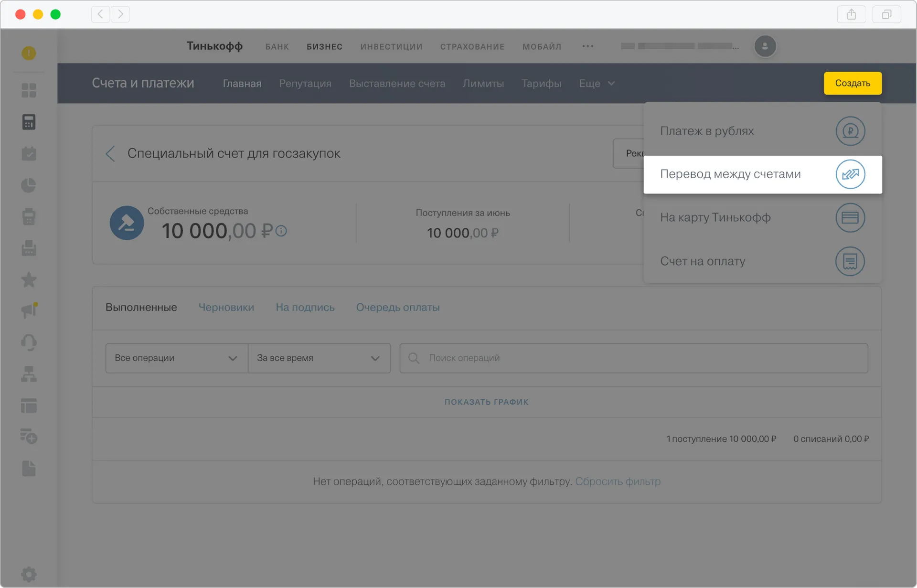Click the 'Сбросить фильтр' link
This screenshot has width=917, height=588.
click(617, 481)
